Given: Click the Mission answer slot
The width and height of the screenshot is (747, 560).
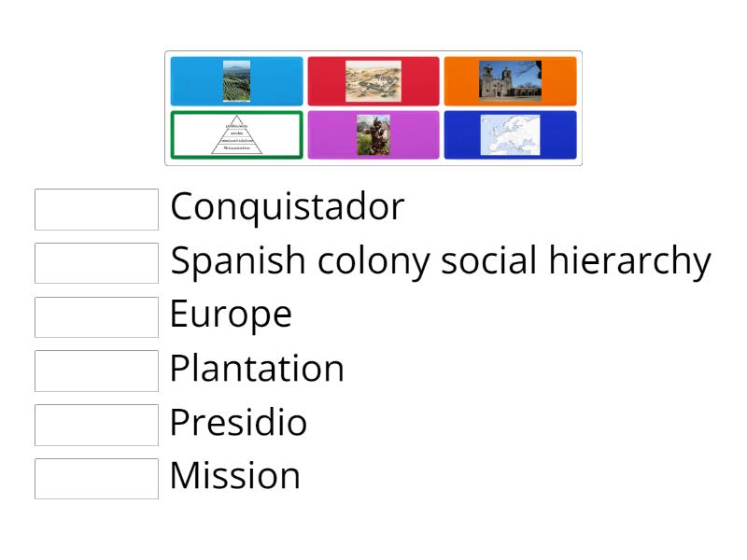Looking at the screenshot, I should 96,480.
